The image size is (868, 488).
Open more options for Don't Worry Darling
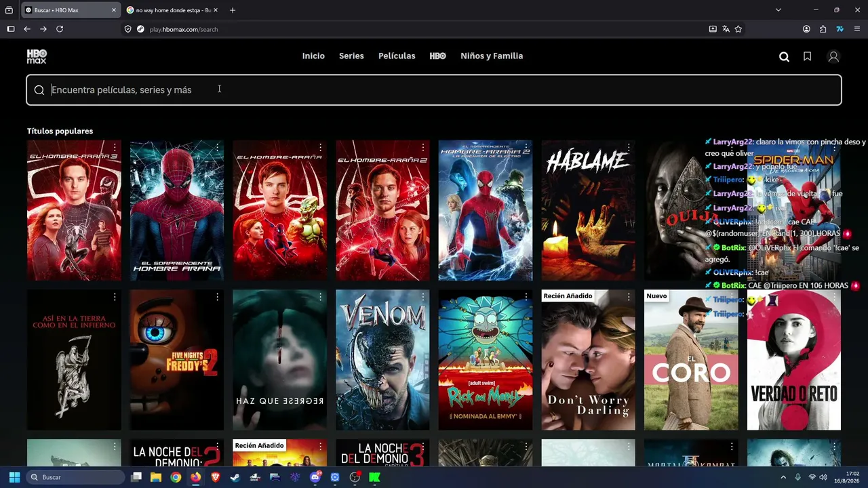pos(629,297)
